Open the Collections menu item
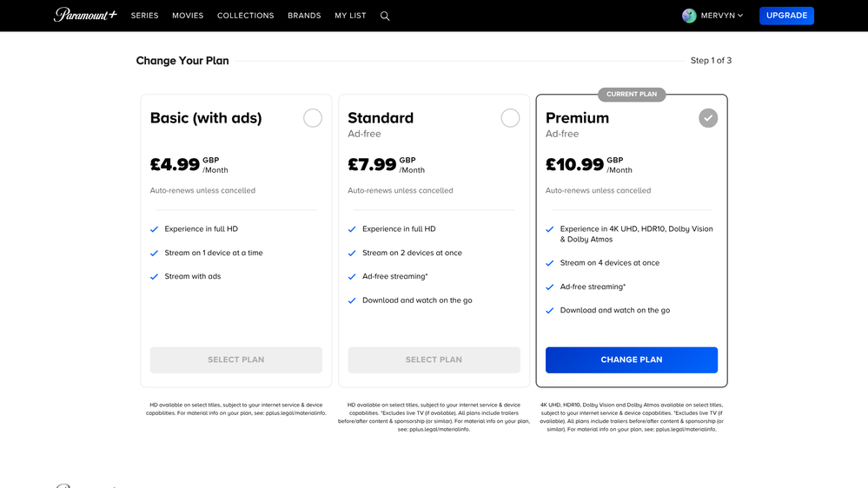The height and width of the screenshot is (488, 868). click(245, 16)
